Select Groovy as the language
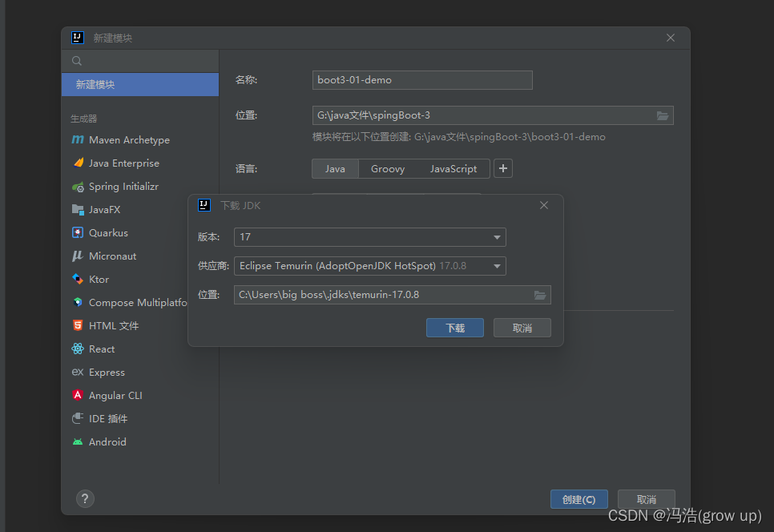Image resolution: width=774 pixels, height=532 pixels. [x=388, y=169]
